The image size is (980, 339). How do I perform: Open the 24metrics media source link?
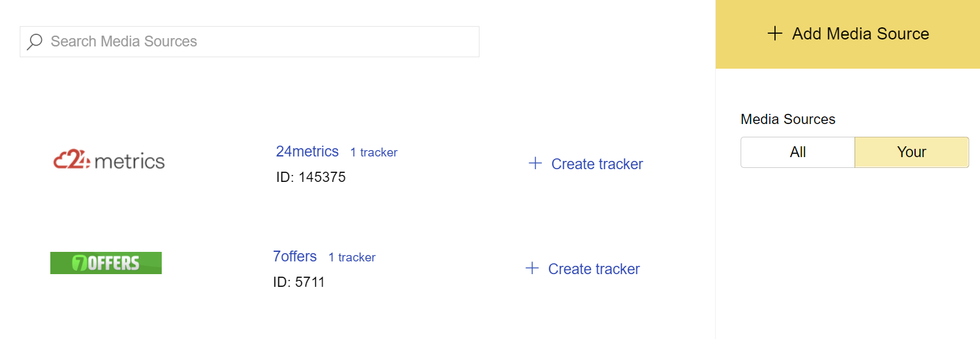(x=308, y=151)
